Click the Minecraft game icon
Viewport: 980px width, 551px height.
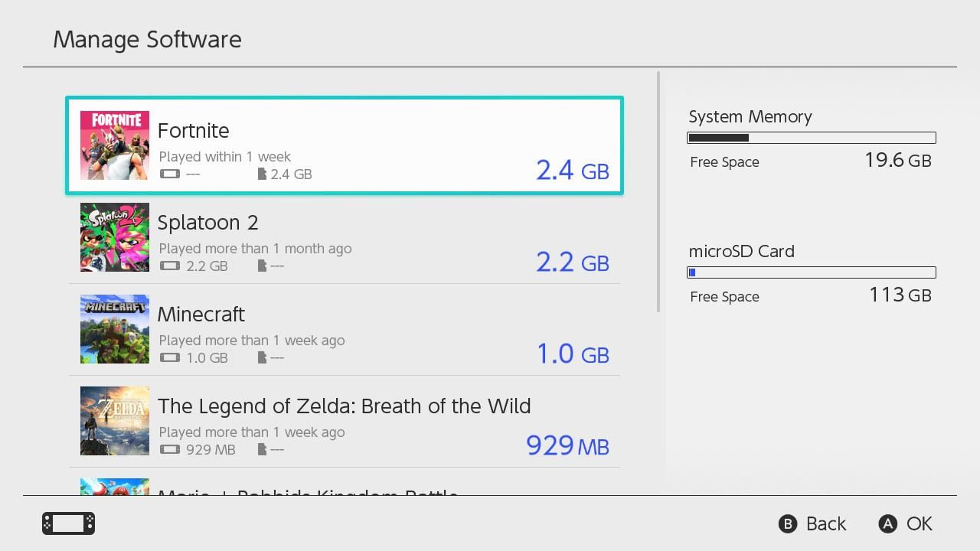(x=115, y=329)
